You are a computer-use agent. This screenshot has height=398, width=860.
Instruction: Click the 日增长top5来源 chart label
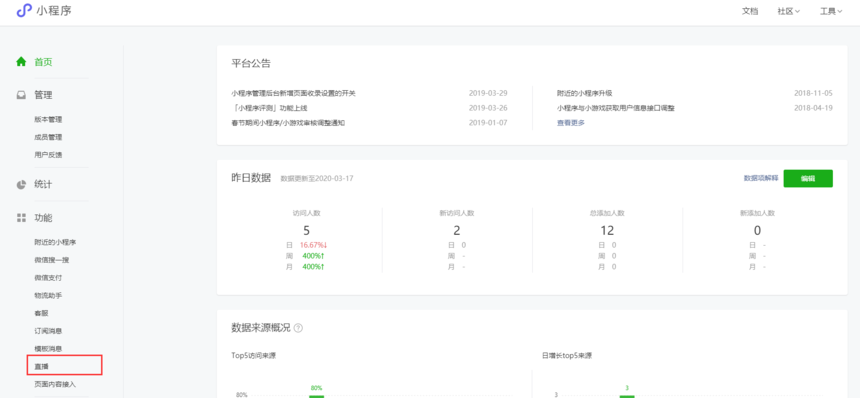[x=567, y=356]
